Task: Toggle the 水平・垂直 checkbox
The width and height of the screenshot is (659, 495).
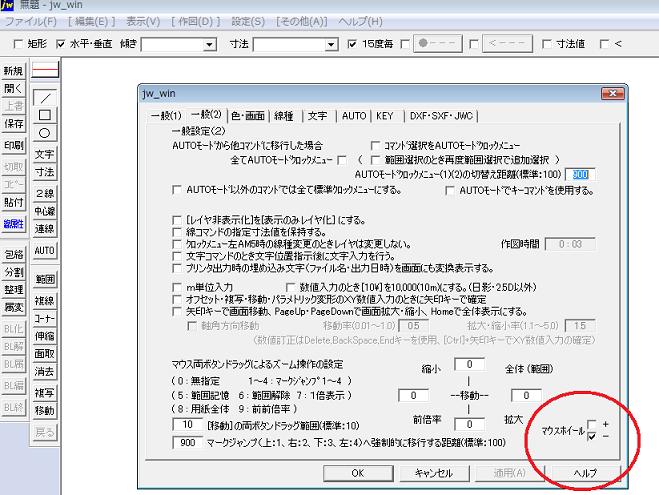Action: (x=61, y=44)
